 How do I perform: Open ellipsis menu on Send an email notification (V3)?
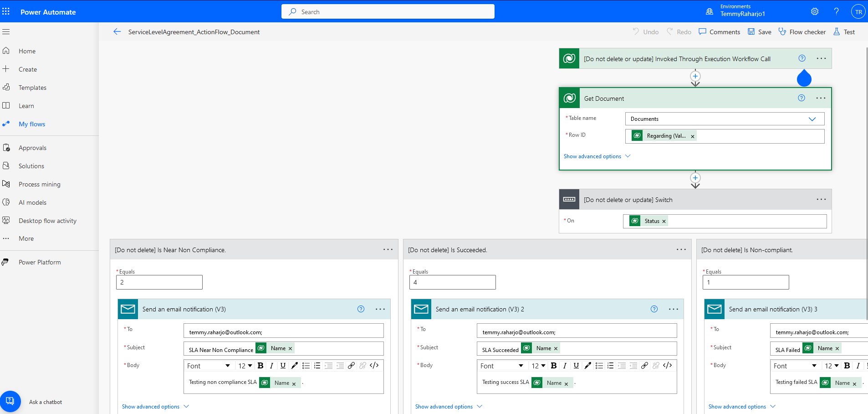tap(380, 309)
